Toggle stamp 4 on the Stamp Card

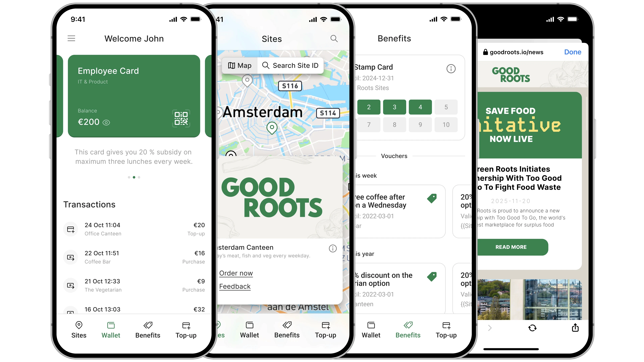point(420,107)
